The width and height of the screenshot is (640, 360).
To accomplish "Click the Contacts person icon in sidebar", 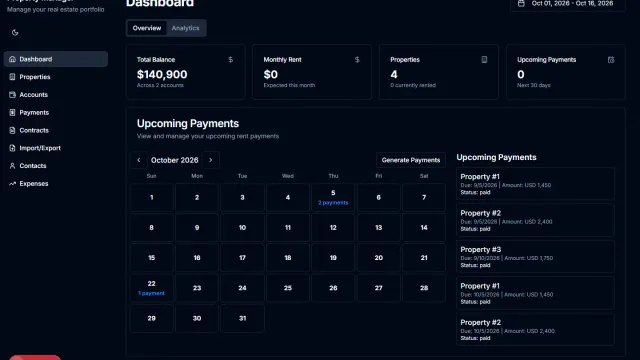I will click(x=12, y=166).
